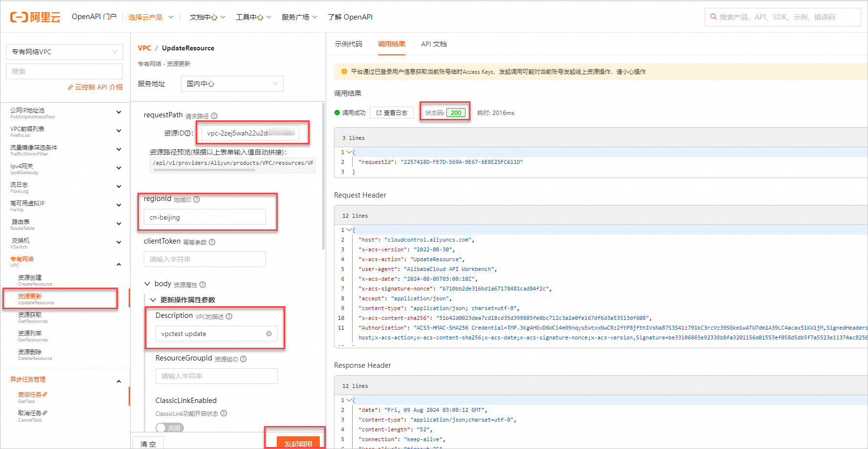Fold the Request Header JSON block
The height and width of the screenshot is (449, 868).
[x=349, y=230]
